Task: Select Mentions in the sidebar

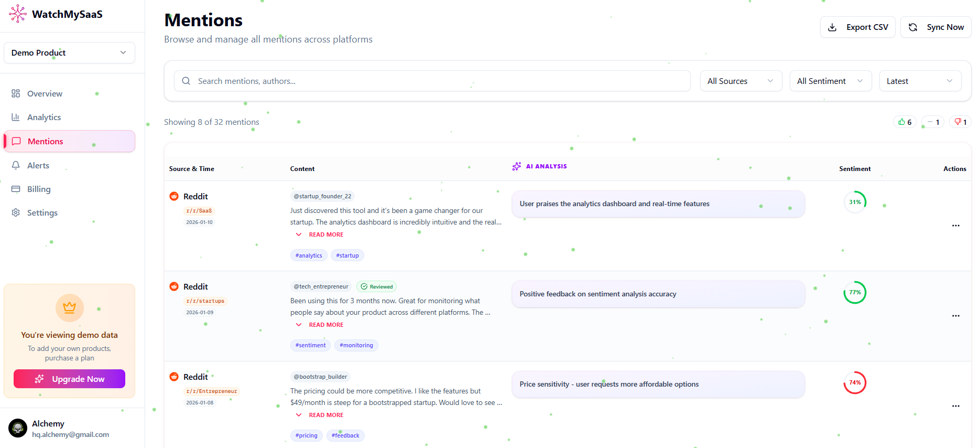Action: (69, 141)
